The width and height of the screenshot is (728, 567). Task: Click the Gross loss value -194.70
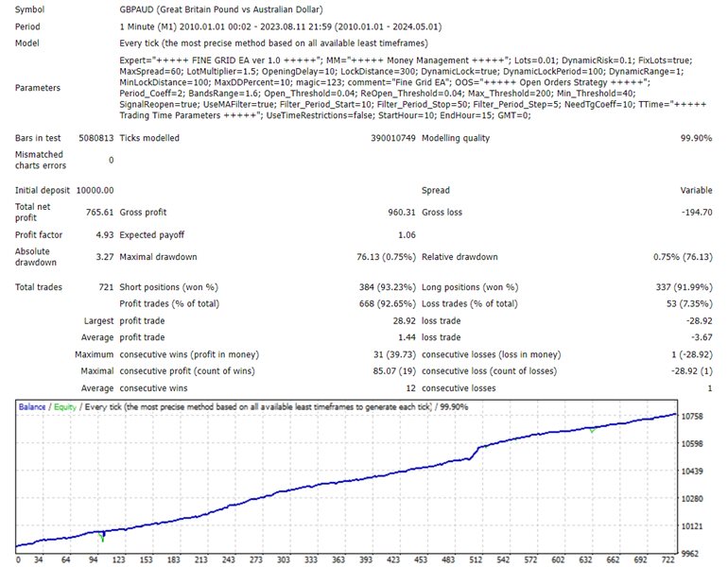pos(697,212)
